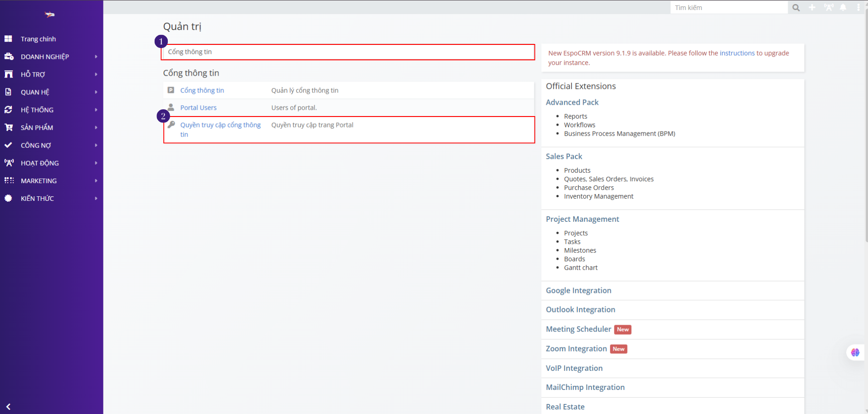Open the upgrade instructions link
This screenshot has height=414, width=868.
tap(737, 53)
